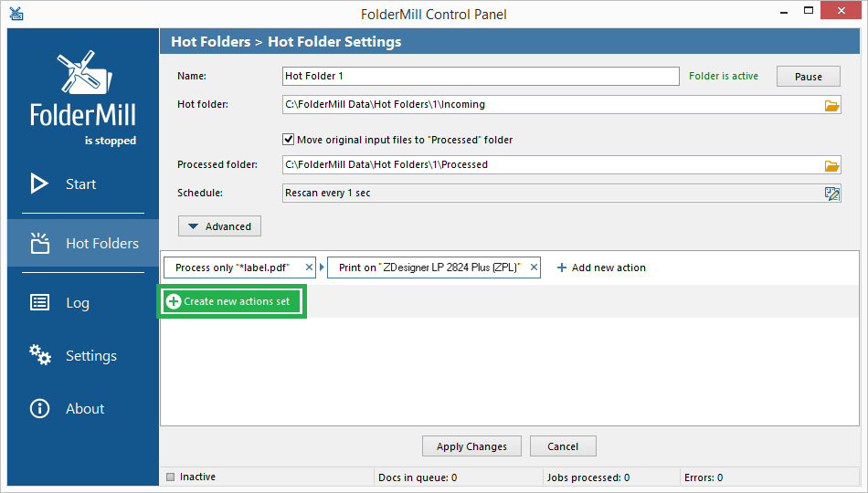The height and width of the screenshot is (493, 868).
Task: Click the 'Folder is active' status text
Action: (724, 77)
